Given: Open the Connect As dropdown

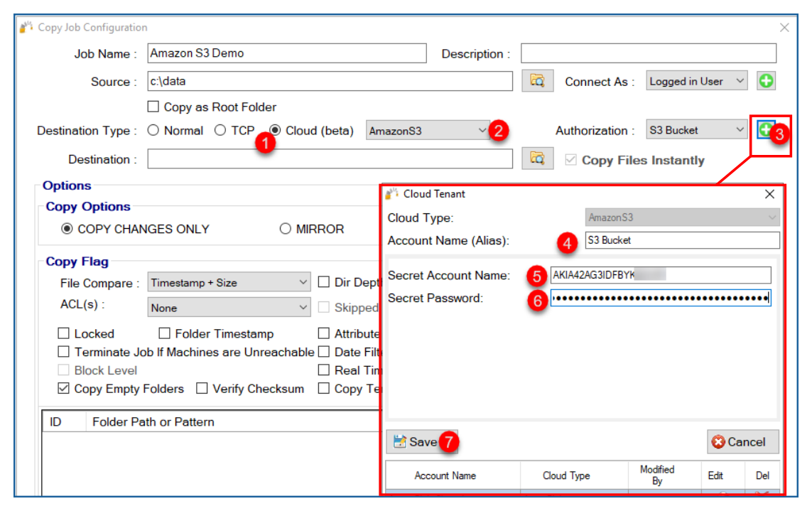Looking at the screenshot, I should tap(696, 81).
